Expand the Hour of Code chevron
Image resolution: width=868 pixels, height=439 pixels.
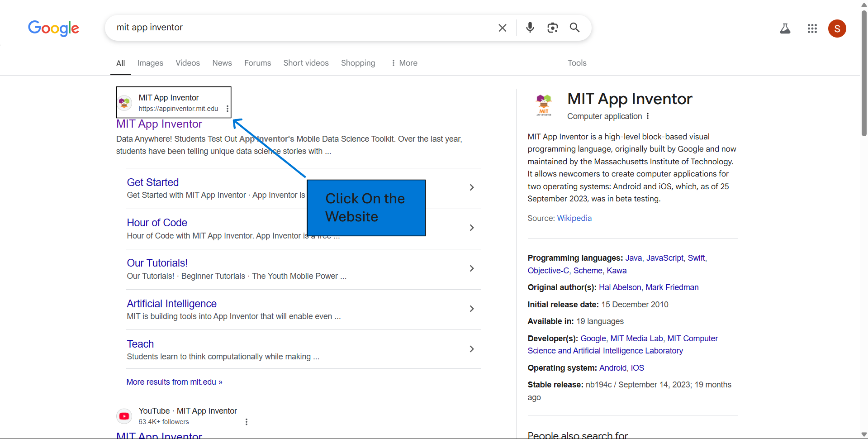pyautogui.click(x=472, y=228)
